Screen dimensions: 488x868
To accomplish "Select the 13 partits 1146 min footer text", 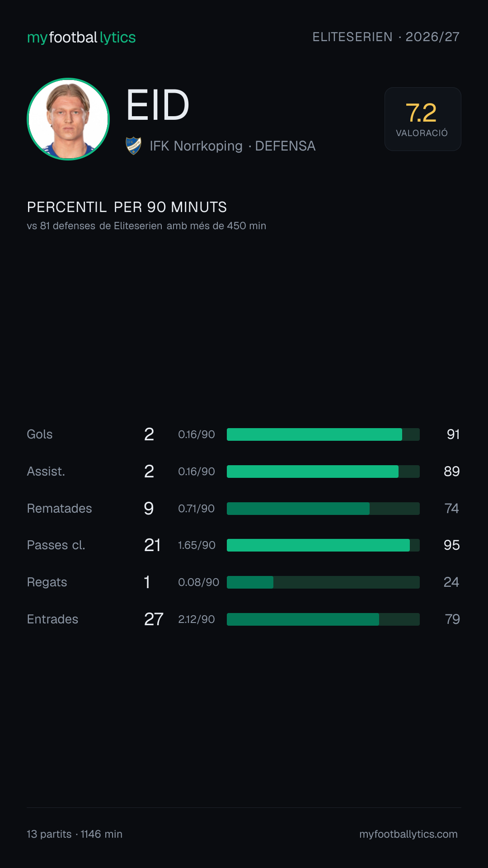I will pyautogui.click(x=75, y=834).
